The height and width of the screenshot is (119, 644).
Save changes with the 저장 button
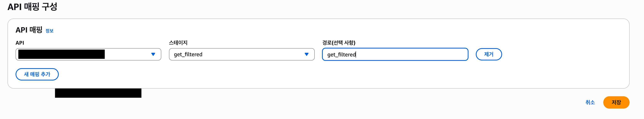(616, 102)
